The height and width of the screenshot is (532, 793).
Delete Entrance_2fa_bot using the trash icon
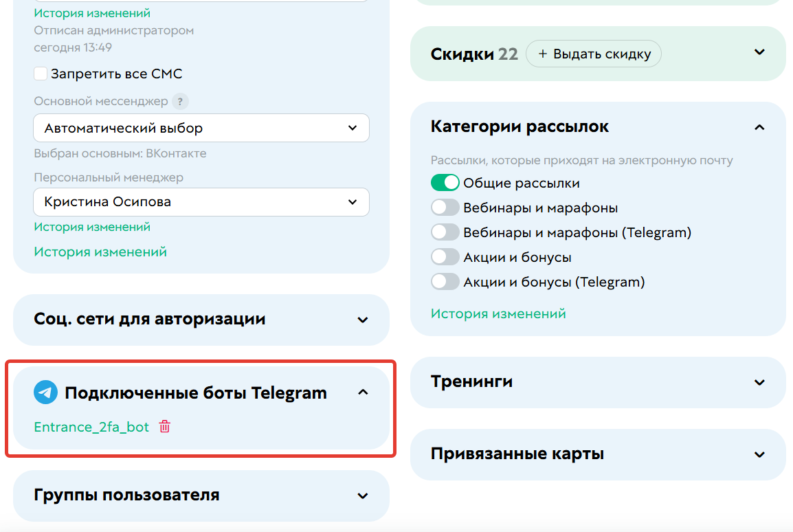pyautogui.click(x=164, y=426)
